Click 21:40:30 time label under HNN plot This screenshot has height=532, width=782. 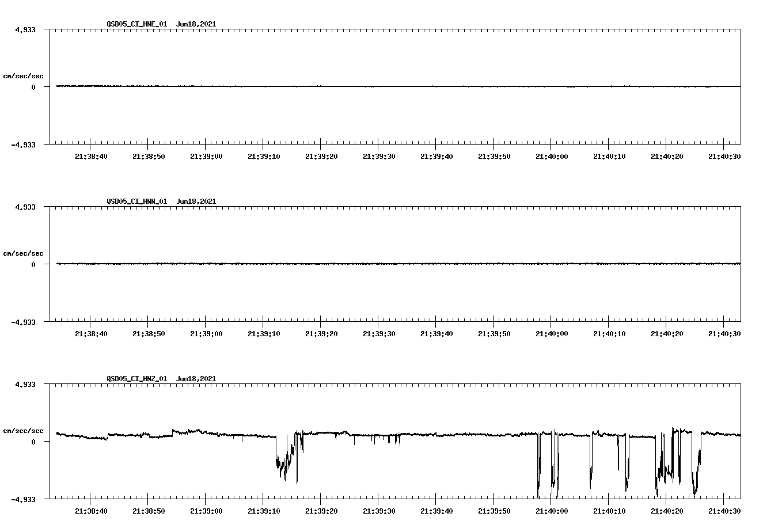pos(724,334)
